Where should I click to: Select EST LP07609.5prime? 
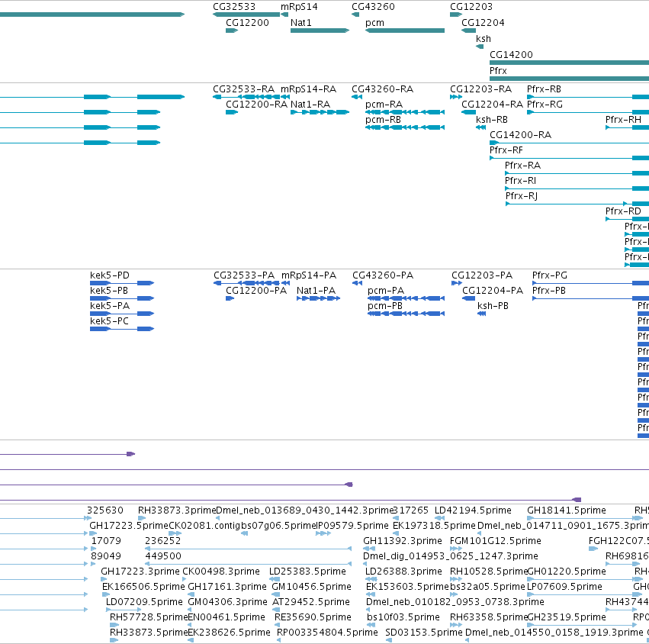tap(564, 587)
